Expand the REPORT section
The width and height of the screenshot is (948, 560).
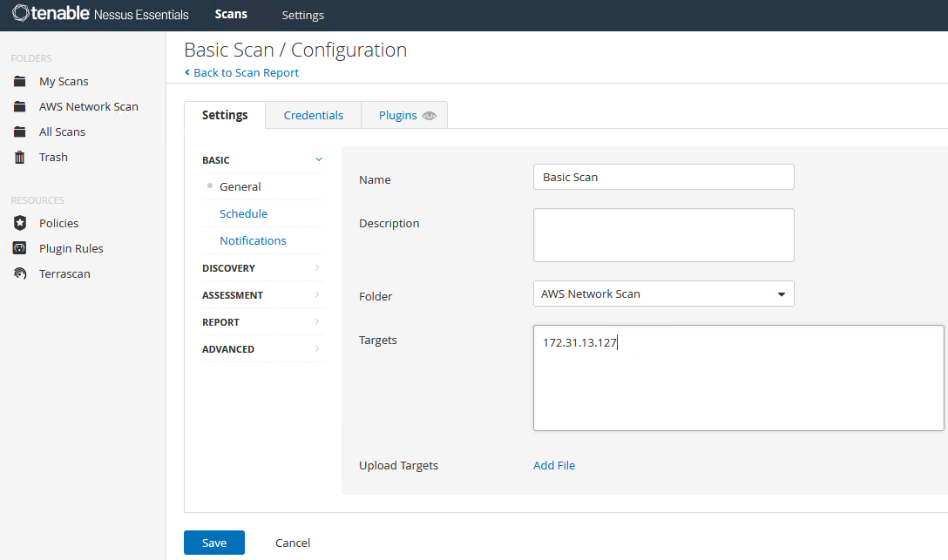(x=263, y=322)
